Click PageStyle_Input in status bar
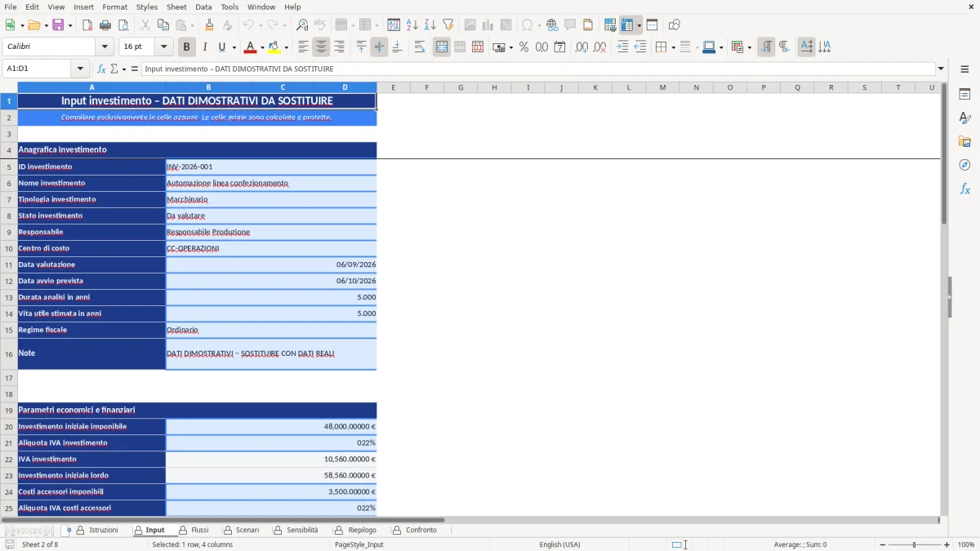This screenshot has width=980, height=551. [x=359, y=544]
